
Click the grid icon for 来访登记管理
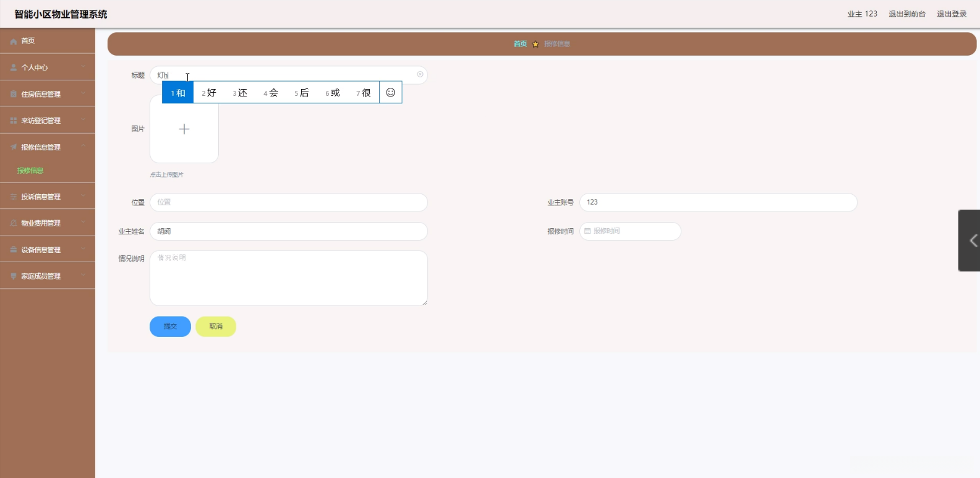coord(14,121)
